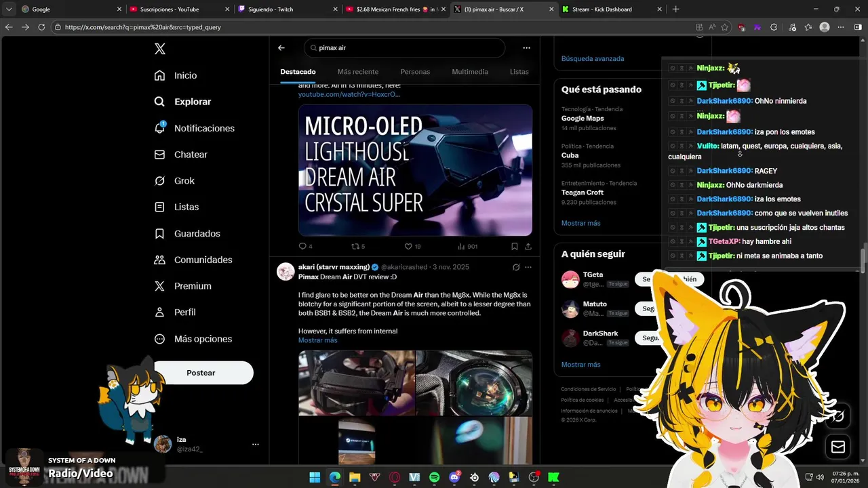
Task: Open Grok from the left sidebar
Action: coord(174,180)
